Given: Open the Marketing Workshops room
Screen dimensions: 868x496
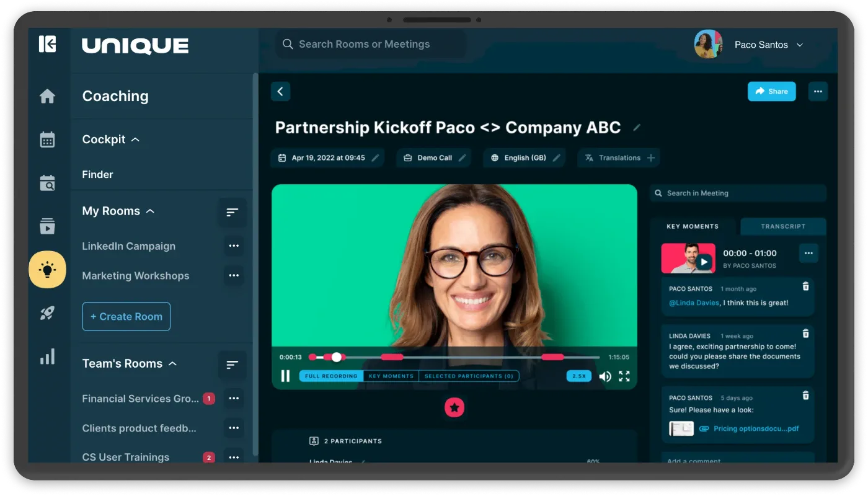Looking at the screenshot, I should tap(136, 276).
